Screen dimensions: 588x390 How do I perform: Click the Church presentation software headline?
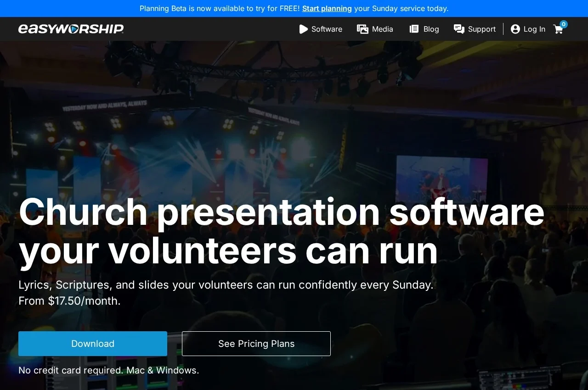281,231
